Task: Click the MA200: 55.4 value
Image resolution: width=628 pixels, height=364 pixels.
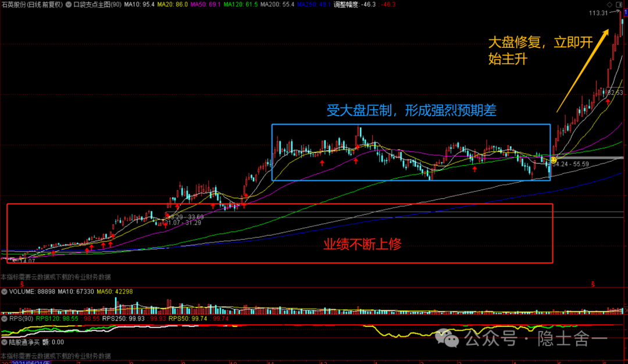Action: (x=277, y=5)
